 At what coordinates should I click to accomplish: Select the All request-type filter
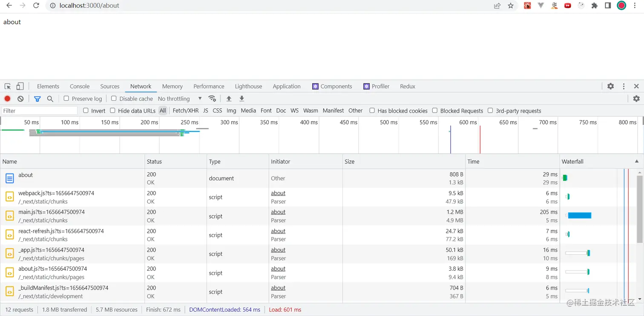pyautogui.click(x=163, y=110)
